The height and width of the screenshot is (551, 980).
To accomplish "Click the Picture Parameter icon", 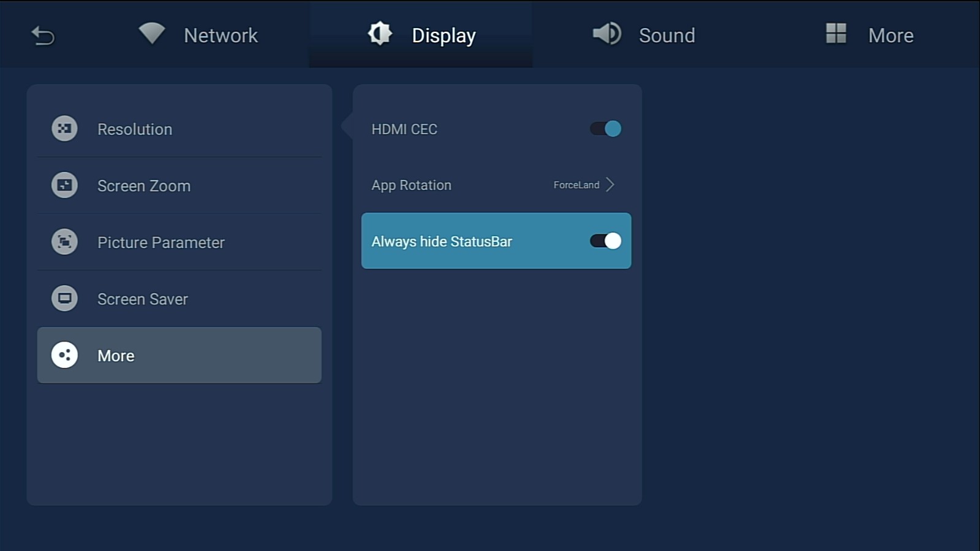I will coord(64,242).
